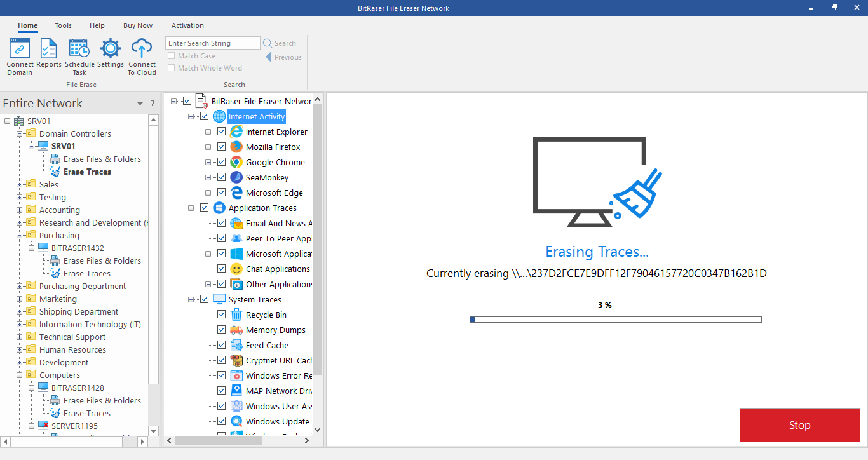Select the Microsoft Edge icon
Viewport: 868px width, 460px height.
click(x=236, y=193)
